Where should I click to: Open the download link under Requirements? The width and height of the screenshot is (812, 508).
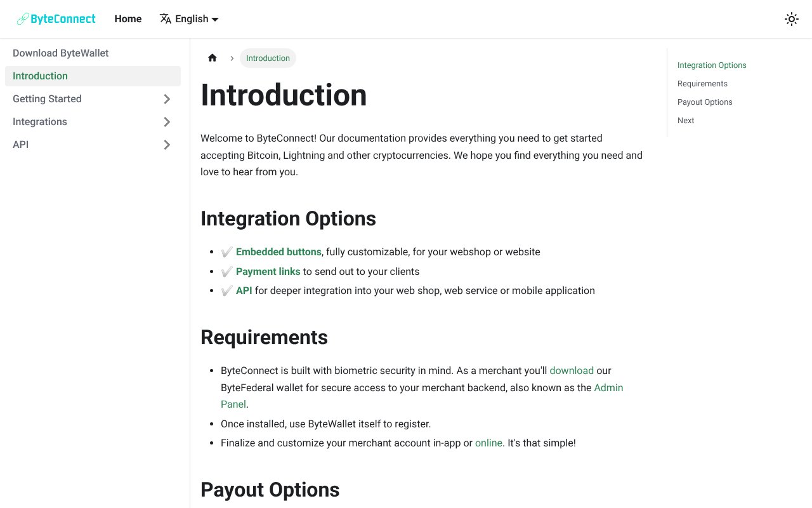click(x=571, y=370)
